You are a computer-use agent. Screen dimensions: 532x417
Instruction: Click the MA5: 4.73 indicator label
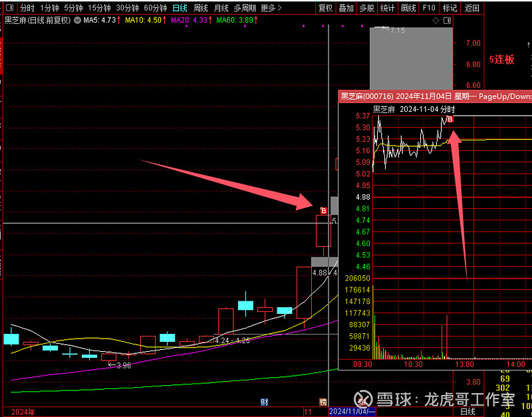[102, 21]
